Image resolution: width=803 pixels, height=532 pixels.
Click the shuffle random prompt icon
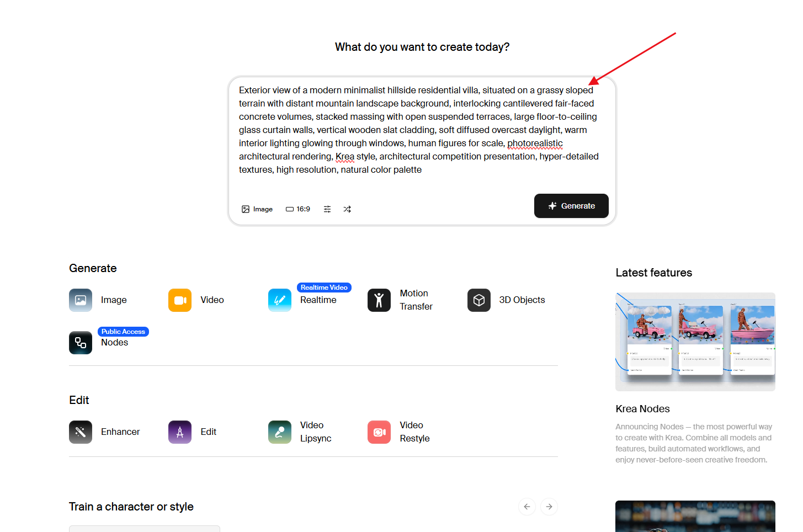point(347,209)
